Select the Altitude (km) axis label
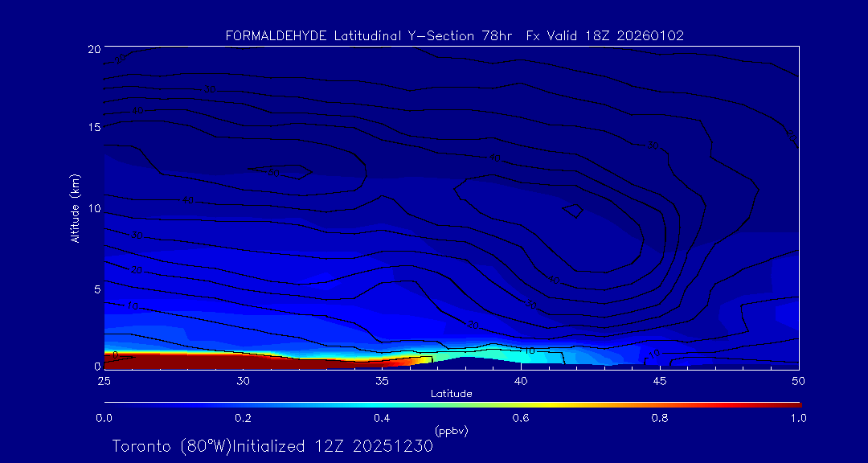 coord(76,207)
